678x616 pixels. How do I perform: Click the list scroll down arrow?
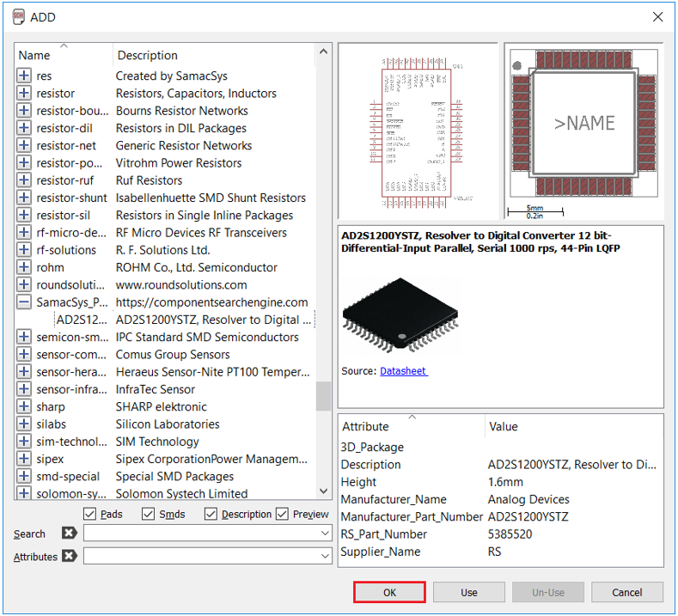323,491
